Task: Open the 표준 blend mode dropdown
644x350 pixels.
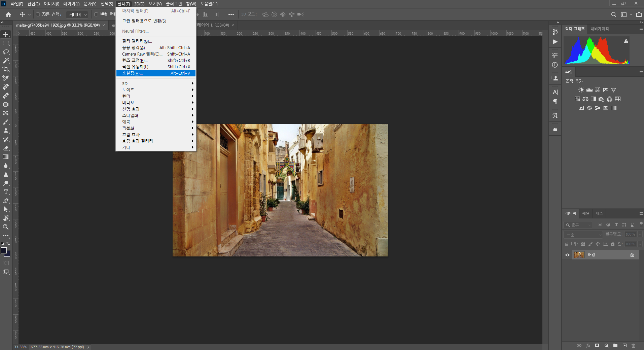Action: point(583,234)
